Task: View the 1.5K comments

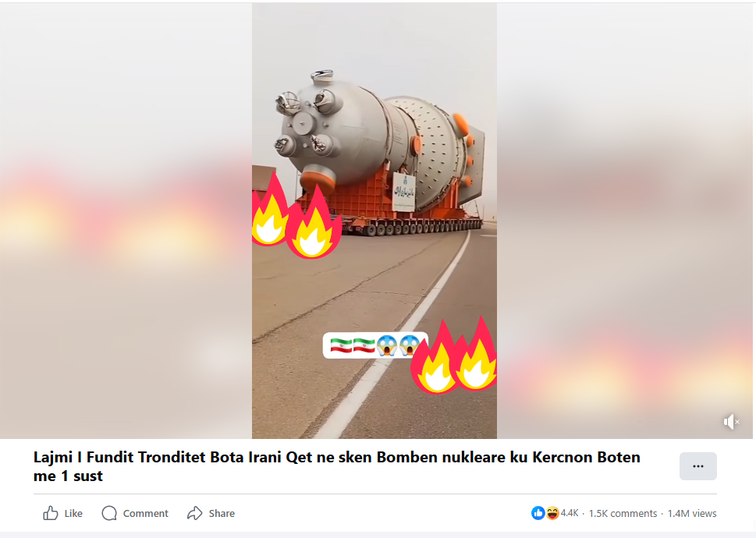Action: click(623, 513)
